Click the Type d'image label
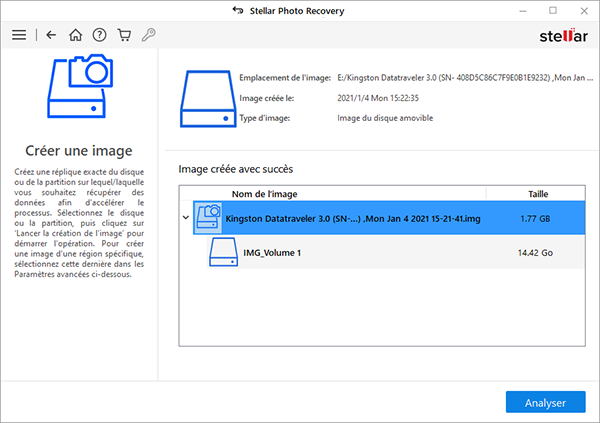 [264, 118]
